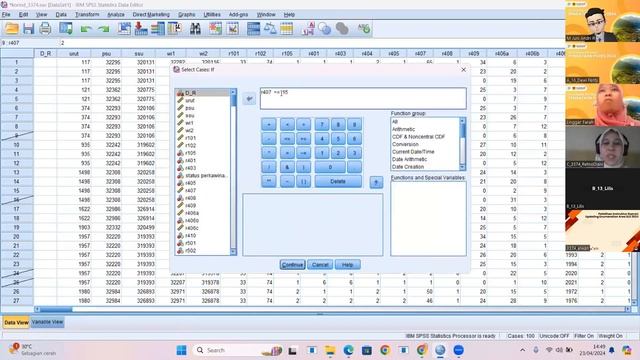Click the weather widget on the taskbar
The width and height of the screenshot is (640, 360).
click(x=33, y=350)
